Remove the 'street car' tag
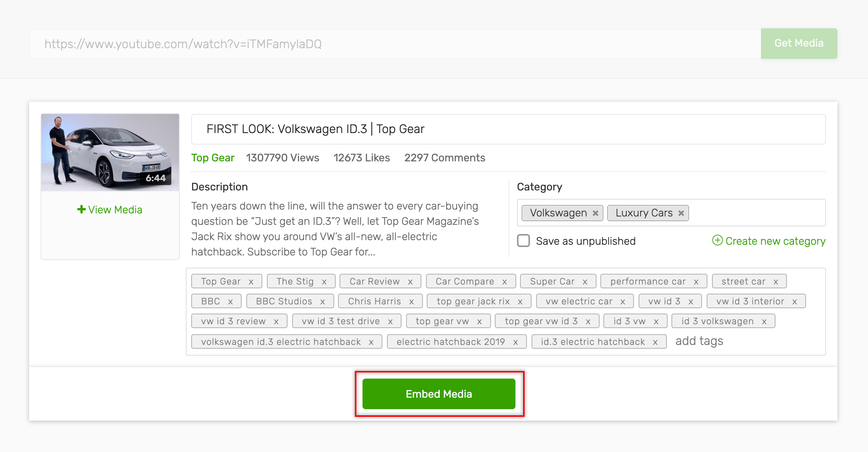868x452 pixels. click(776, 282)
